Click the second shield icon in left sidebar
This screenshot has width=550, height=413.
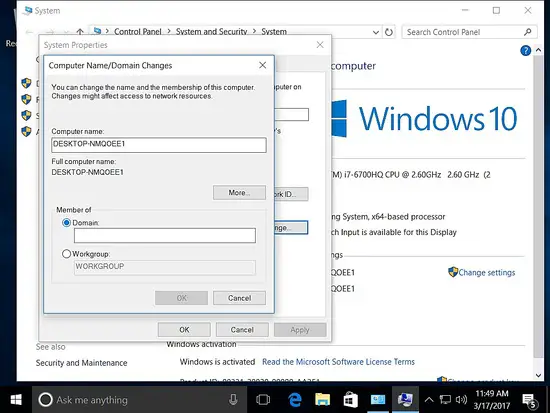click(x=26, y=99)
